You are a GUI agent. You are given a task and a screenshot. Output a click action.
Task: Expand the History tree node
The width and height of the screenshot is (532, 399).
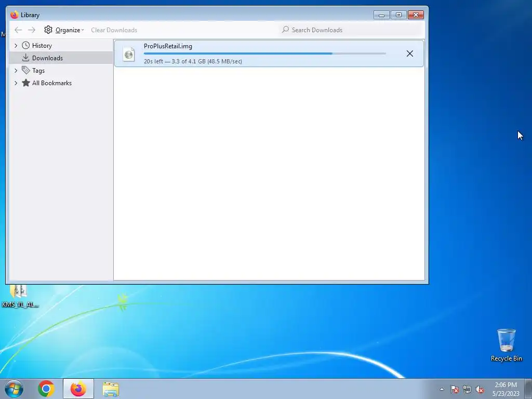(x=16, y=46)
